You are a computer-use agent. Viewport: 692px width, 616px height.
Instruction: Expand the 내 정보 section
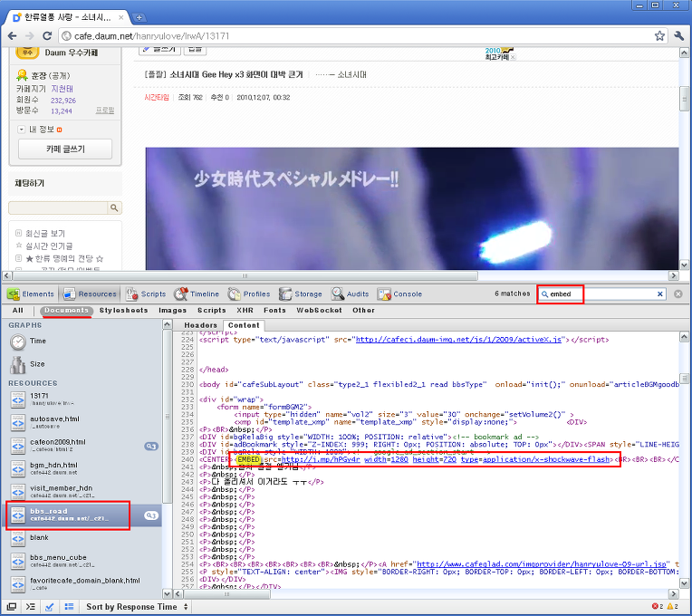(x=21, y=130)
